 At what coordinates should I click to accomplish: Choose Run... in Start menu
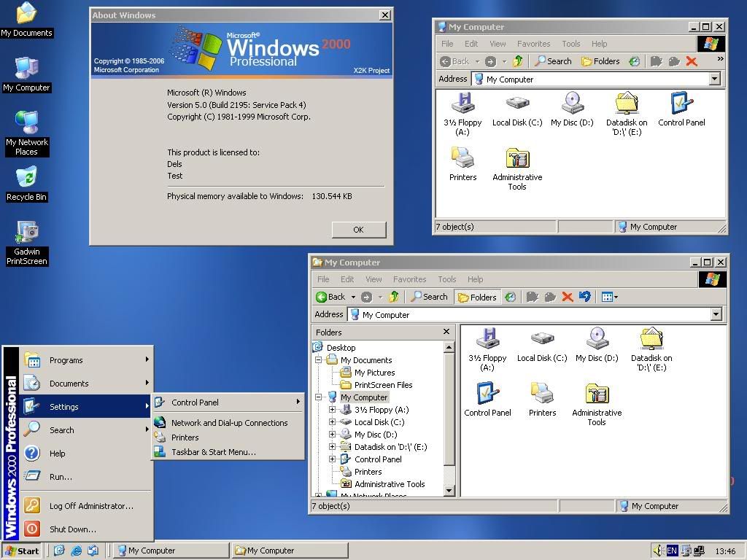coord(87,477)
